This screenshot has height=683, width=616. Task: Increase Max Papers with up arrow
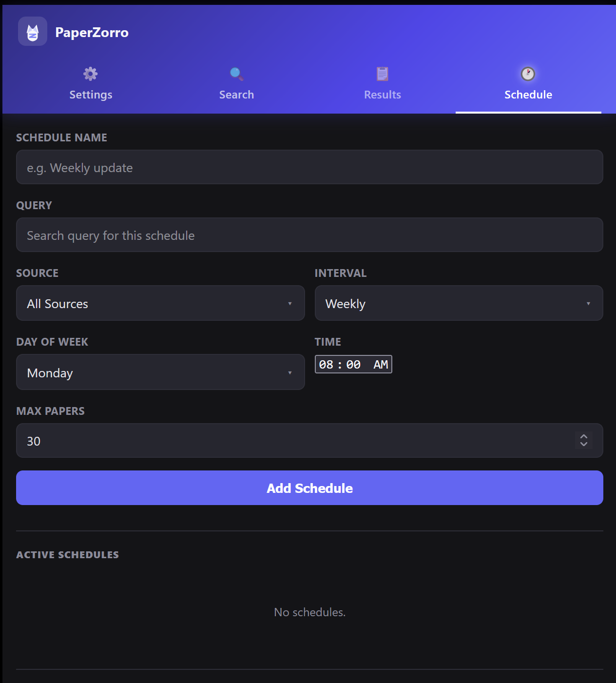[x=584, y=436]
